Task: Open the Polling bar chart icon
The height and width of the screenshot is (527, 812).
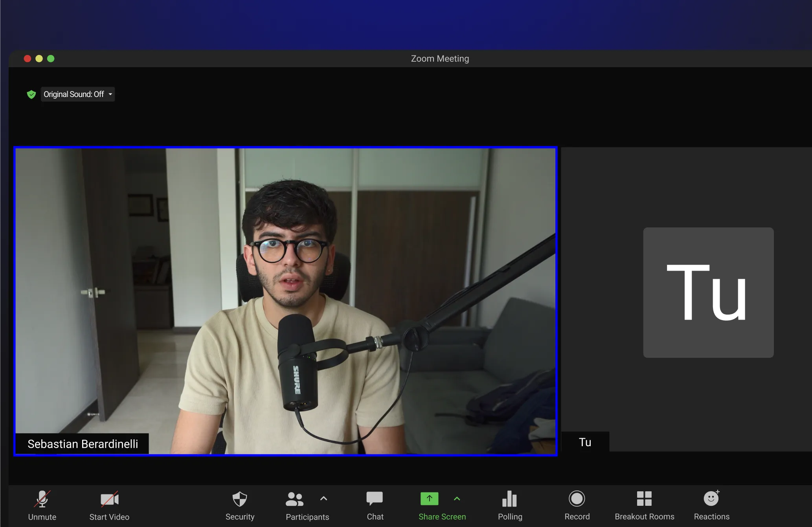Action: (x=510, y=500)
